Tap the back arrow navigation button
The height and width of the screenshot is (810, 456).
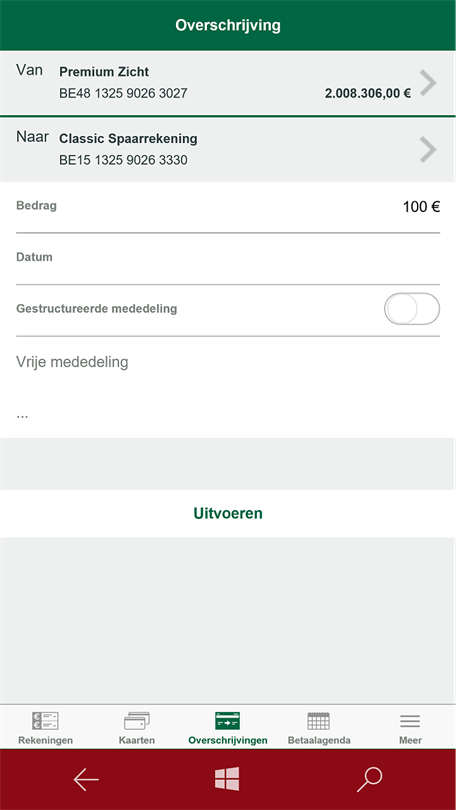tap(86, 780)
